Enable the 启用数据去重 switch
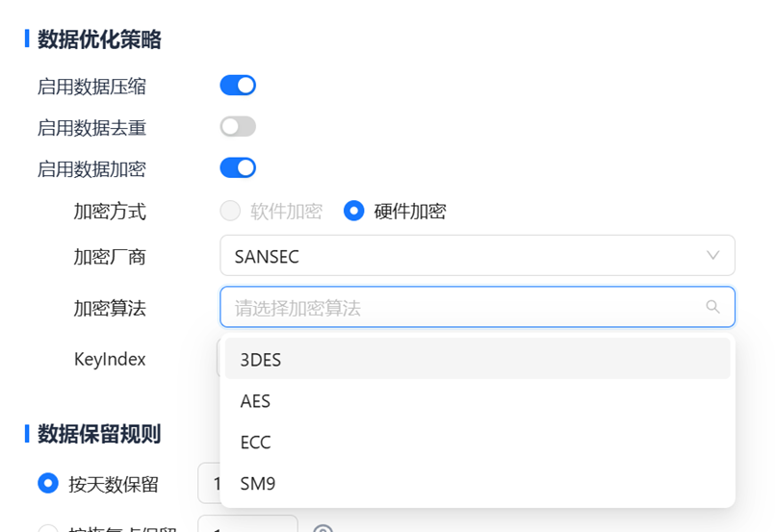The image size is (775, 532). 238,127
